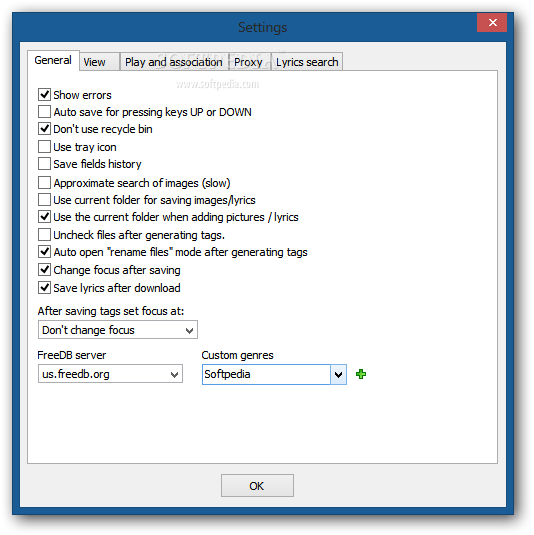The width and height of the screenshot is (534, 535).
Task: Untick Change focus after saving
Action: [x=44, y=270]
